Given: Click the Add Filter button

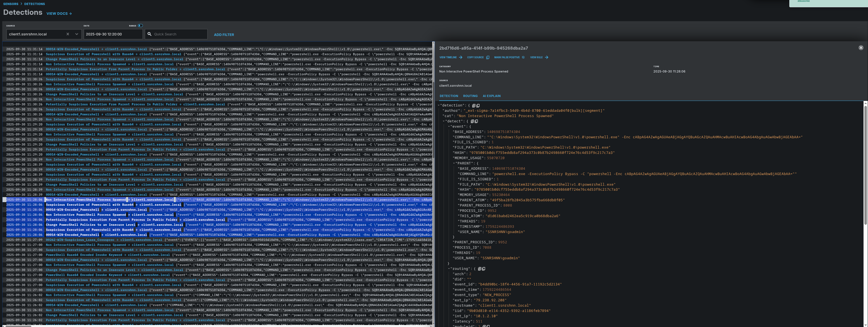Looking at the screenshot, I should [x=224, y=35].
